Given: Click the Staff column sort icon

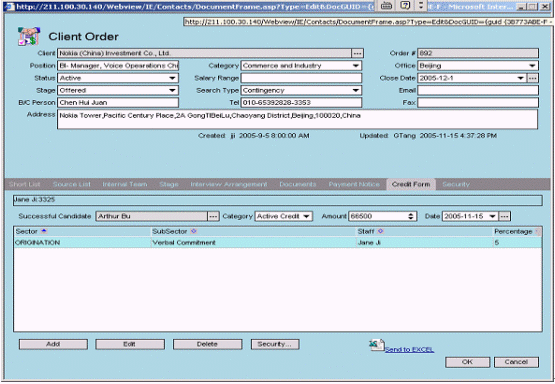Looking at the screenshot, I should [x=381, y=231].
